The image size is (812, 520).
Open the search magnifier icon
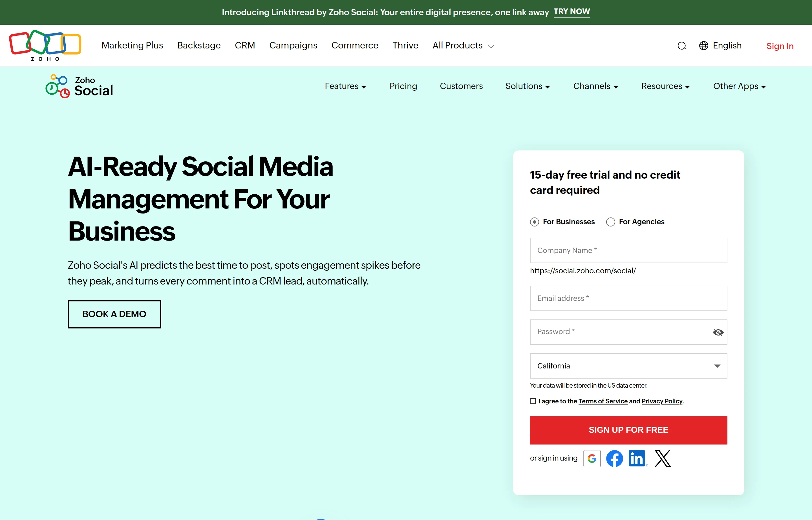click(681, 46)
